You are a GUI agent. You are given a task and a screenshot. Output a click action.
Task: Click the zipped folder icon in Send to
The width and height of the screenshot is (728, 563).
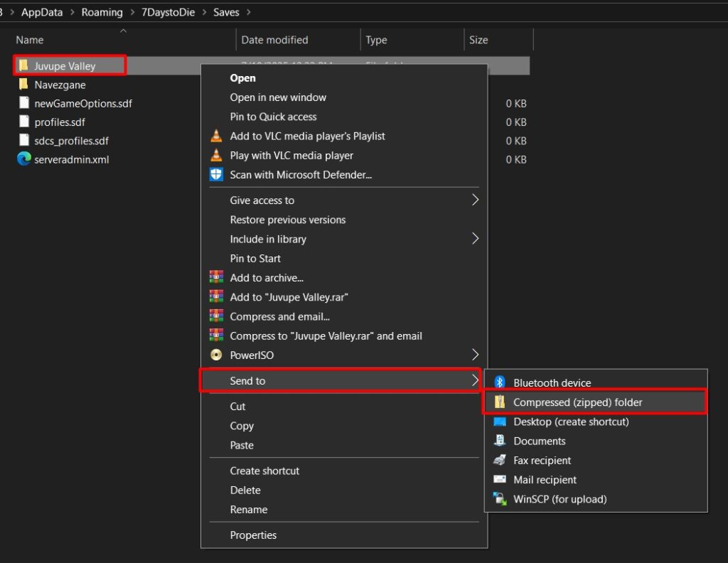500,402
